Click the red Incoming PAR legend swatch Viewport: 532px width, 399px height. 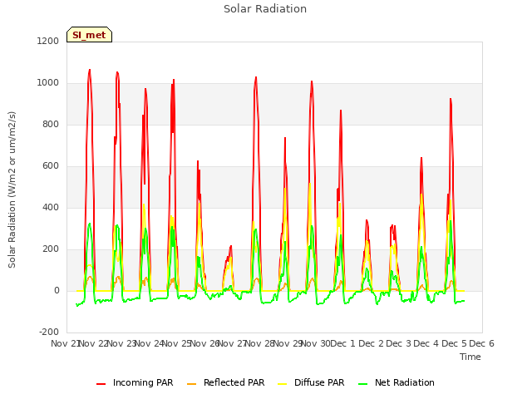[x=101, y=384]
